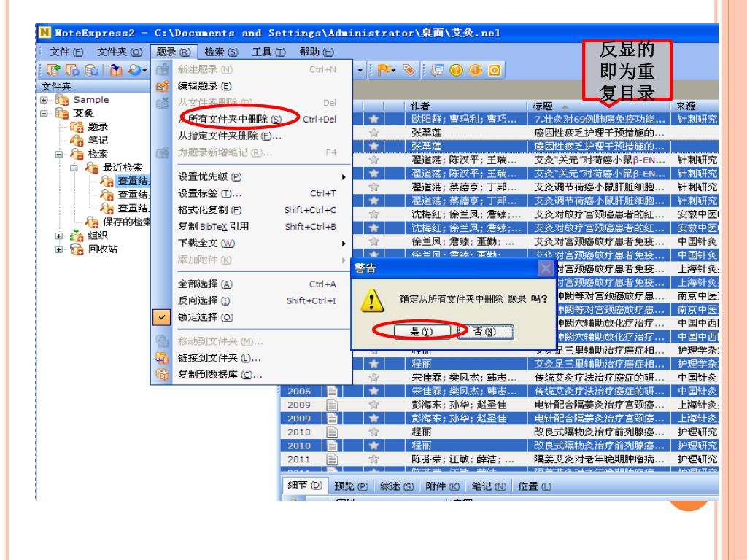The image size is (747, 560).
Task: Toggle the star on the unhighlighted 2010 程丽 row
Action: (x=374, y=432)
